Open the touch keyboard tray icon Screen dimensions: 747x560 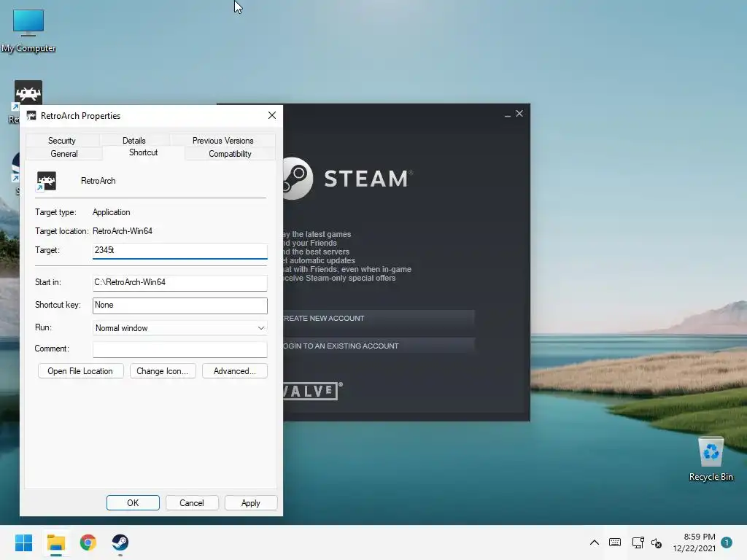(x=615, y=542)
